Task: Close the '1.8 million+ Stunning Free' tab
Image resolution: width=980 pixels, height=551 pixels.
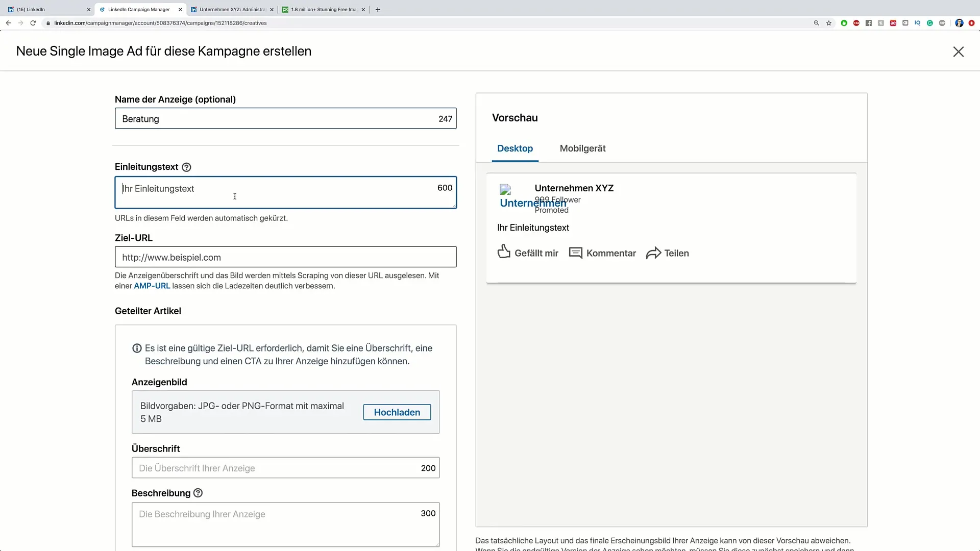Action: [363, 9]
